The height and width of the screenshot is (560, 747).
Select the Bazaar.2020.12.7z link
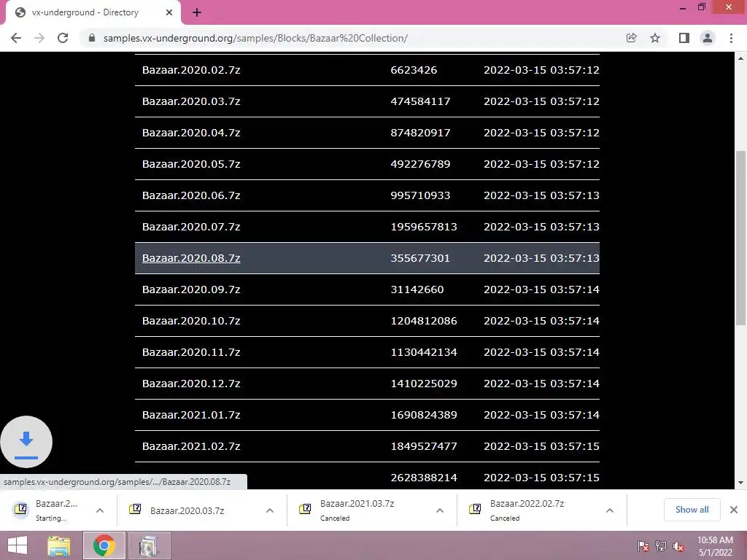[191, 384]
